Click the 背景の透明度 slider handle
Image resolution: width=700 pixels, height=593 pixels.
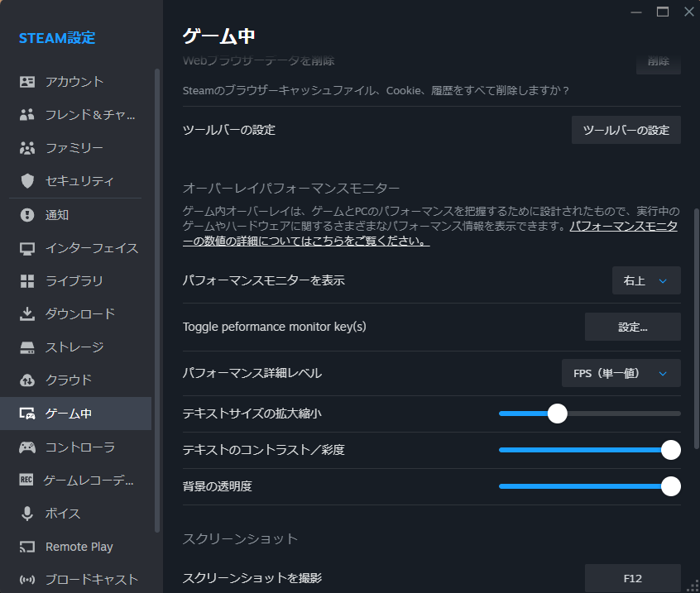(x=671, y=486)
